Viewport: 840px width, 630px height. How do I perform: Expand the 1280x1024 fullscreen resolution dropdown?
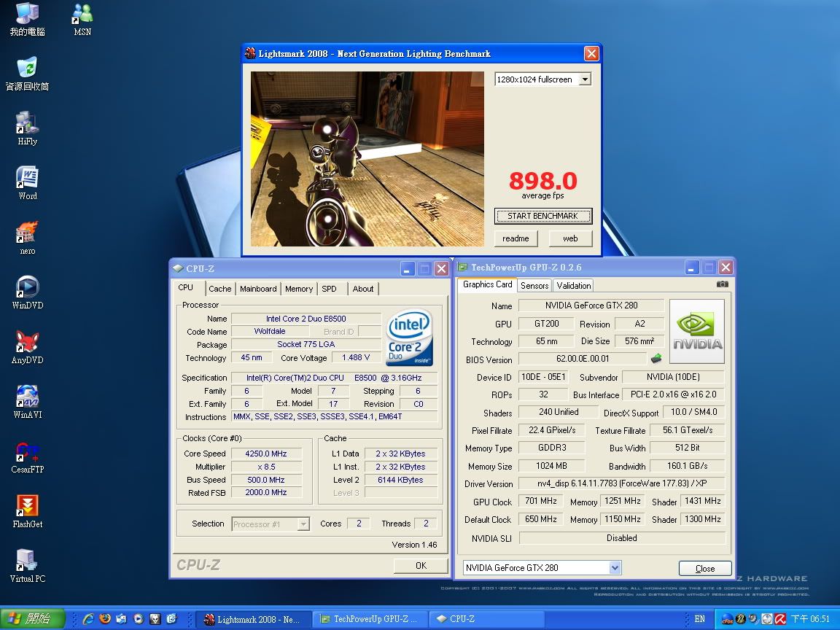tap(585, 79)
